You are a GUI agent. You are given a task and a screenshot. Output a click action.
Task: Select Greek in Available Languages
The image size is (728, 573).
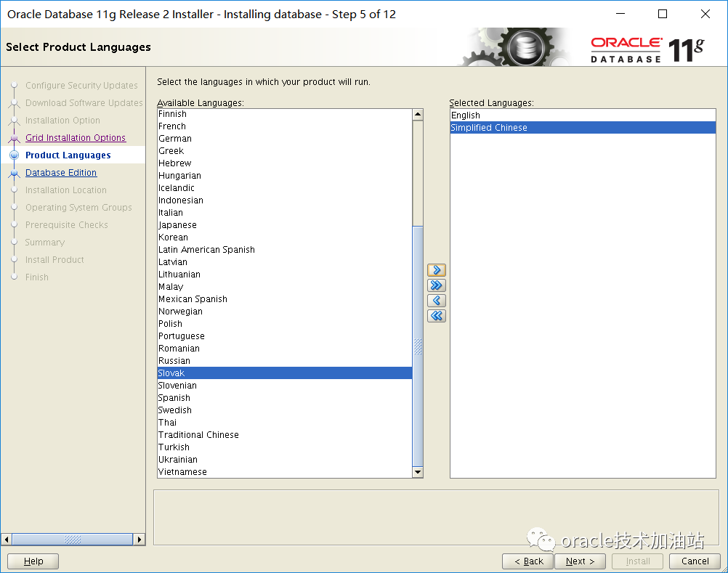click(x=285, y=151)
